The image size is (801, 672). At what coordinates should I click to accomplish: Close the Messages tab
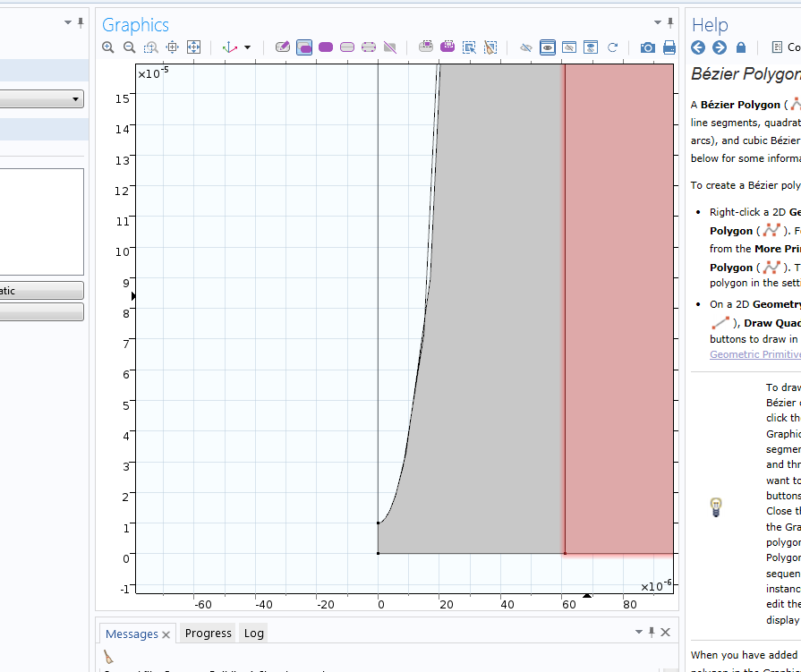pyautogui.click(x=166, y=634)
